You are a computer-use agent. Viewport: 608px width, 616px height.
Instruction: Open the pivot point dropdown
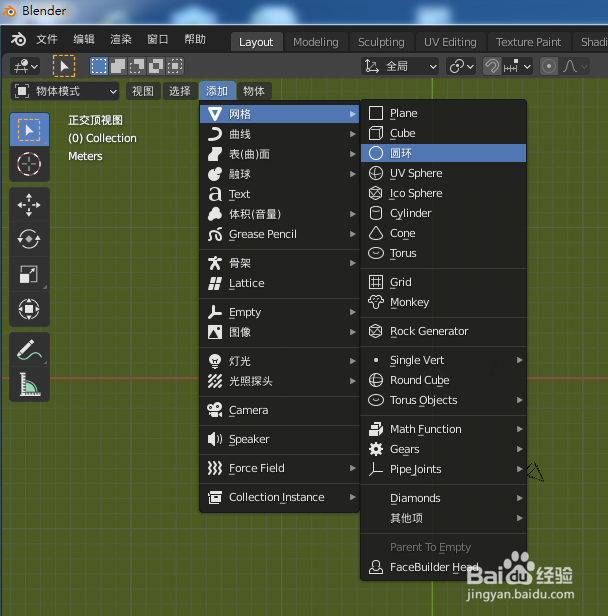pos(461,66)
